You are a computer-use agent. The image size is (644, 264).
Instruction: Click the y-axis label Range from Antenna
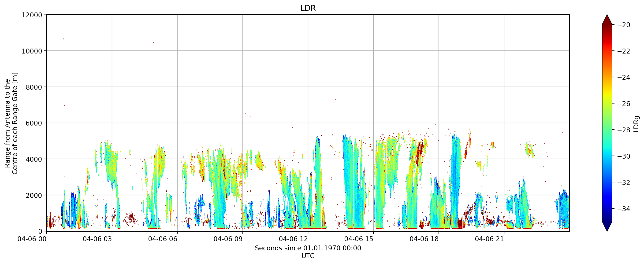pyautogui.click(x=11, y=123)
